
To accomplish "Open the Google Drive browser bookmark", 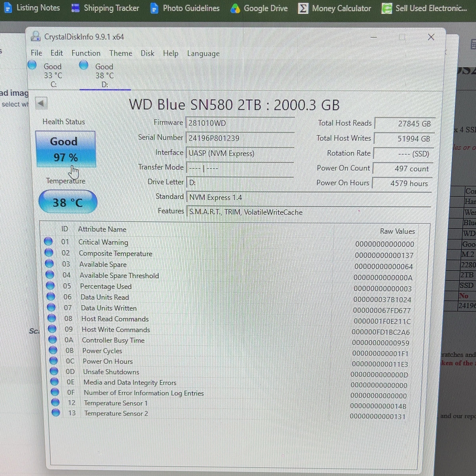I will pos(260,8).
